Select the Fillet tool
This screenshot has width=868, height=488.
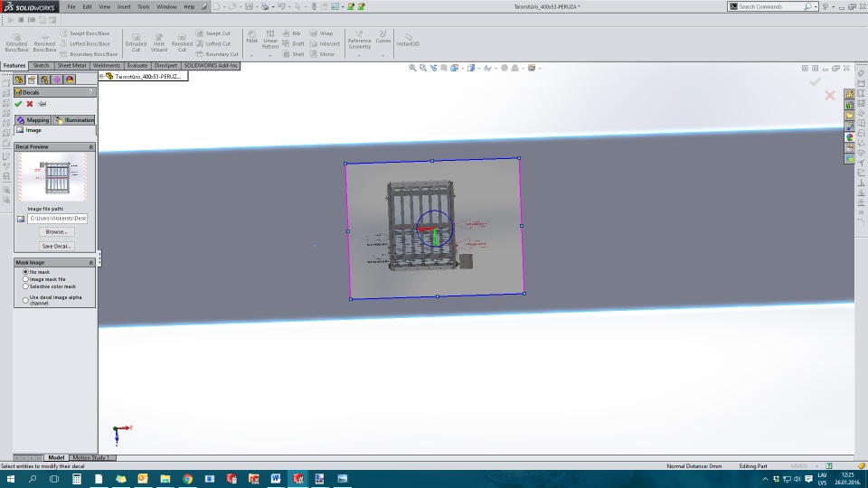(252, 37)
